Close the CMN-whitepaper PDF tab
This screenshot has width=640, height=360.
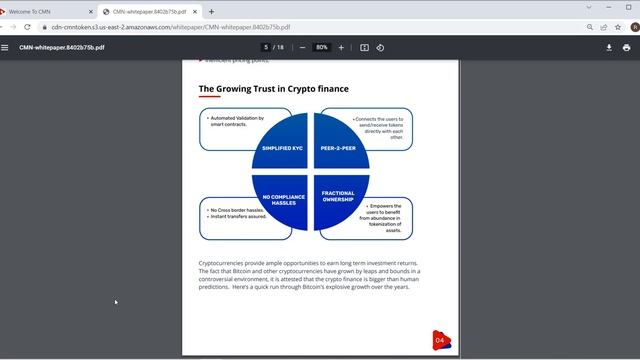pyautogui.click(x=195, y=12)
